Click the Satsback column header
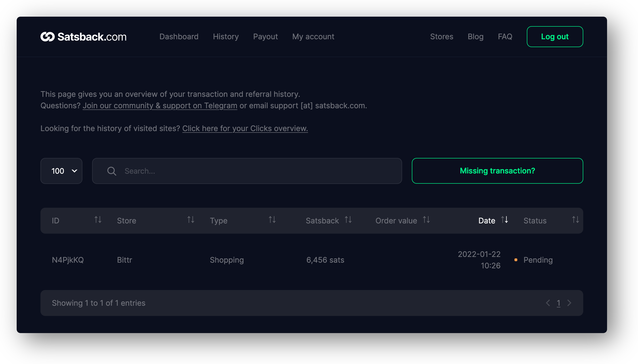 (322, 221)
